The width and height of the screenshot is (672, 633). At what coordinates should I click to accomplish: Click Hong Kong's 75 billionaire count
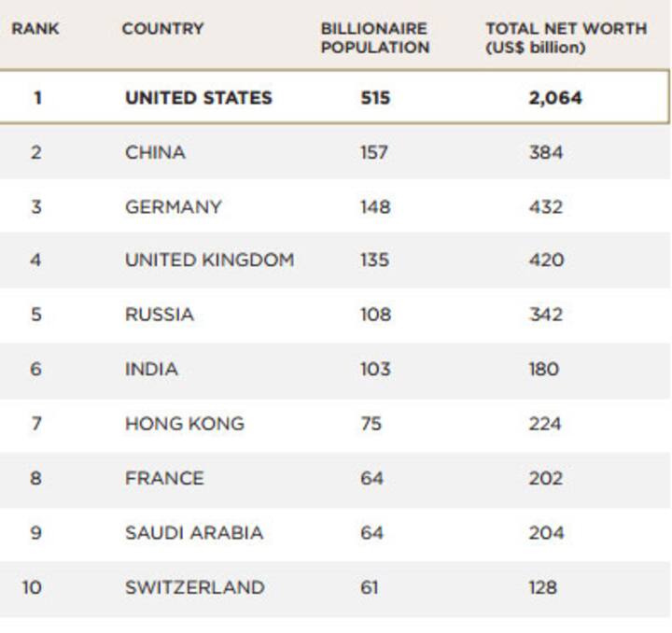coord(371,424)
